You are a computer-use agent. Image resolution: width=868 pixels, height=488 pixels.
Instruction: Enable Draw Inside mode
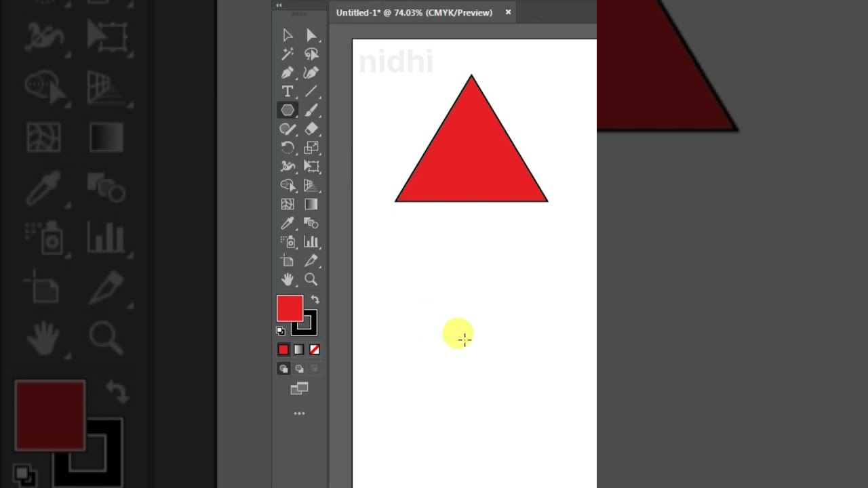tap(315, 369)
